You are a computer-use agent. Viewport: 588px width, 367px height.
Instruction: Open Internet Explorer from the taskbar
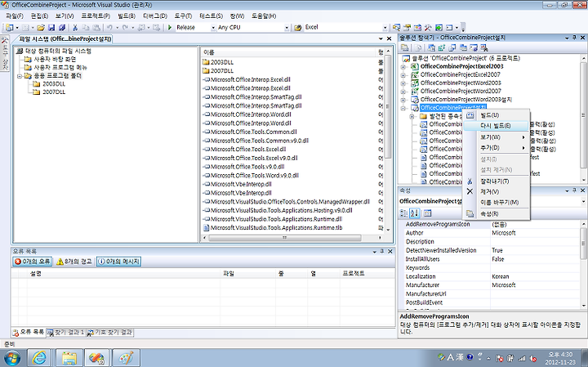39,358
